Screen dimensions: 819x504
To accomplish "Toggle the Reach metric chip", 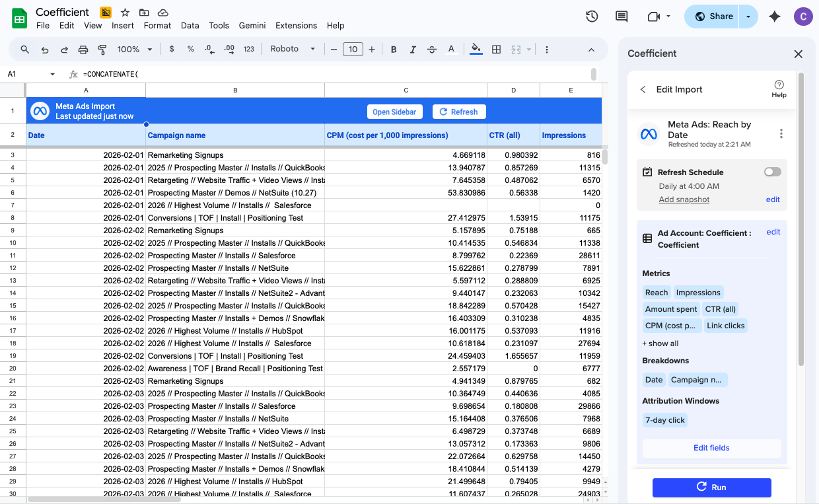I will 657,292.
